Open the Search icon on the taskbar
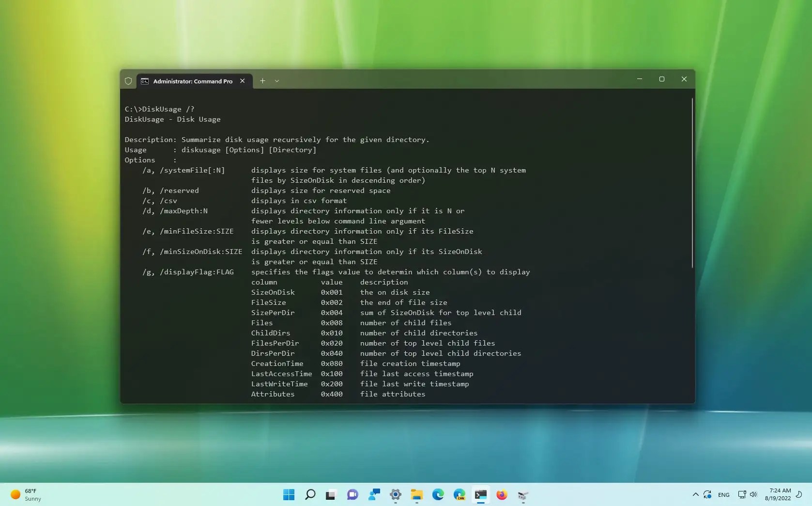 (310, 495)
